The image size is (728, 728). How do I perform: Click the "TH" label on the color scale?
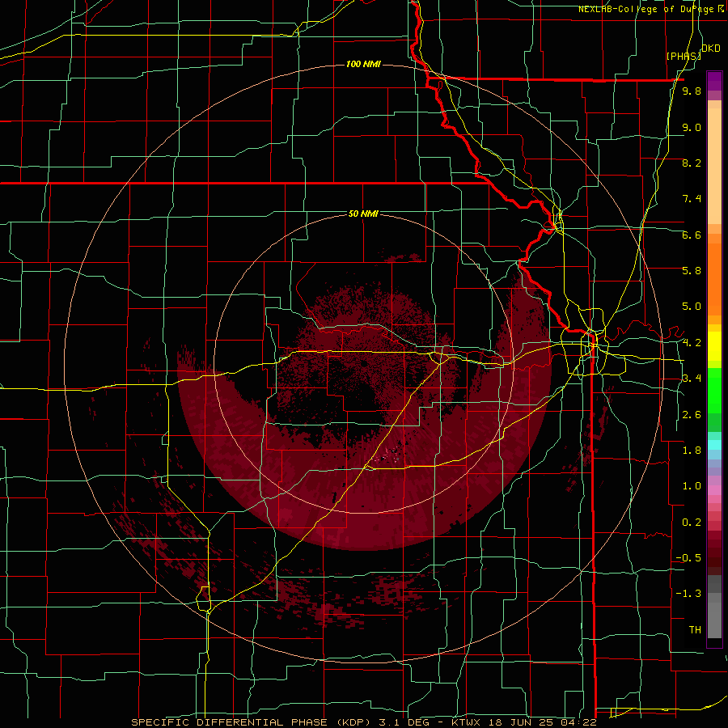[x=695, y=630]
